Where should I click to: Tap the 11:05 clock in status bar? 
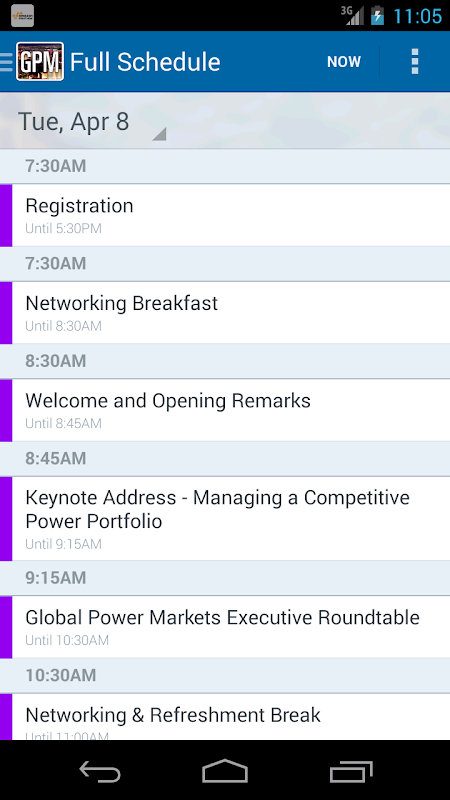click(417, 16)
